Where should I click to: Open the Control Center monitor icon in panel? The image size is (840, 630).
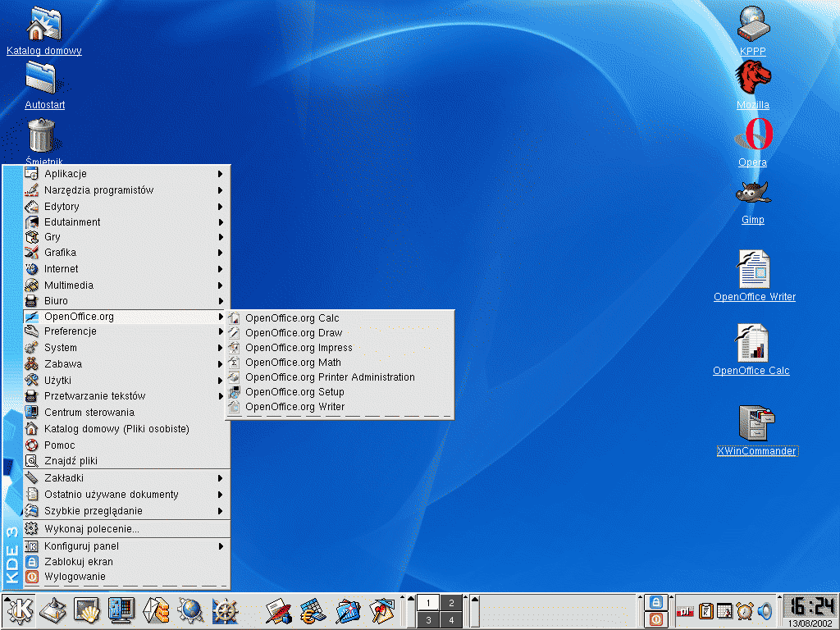[121, 610]
